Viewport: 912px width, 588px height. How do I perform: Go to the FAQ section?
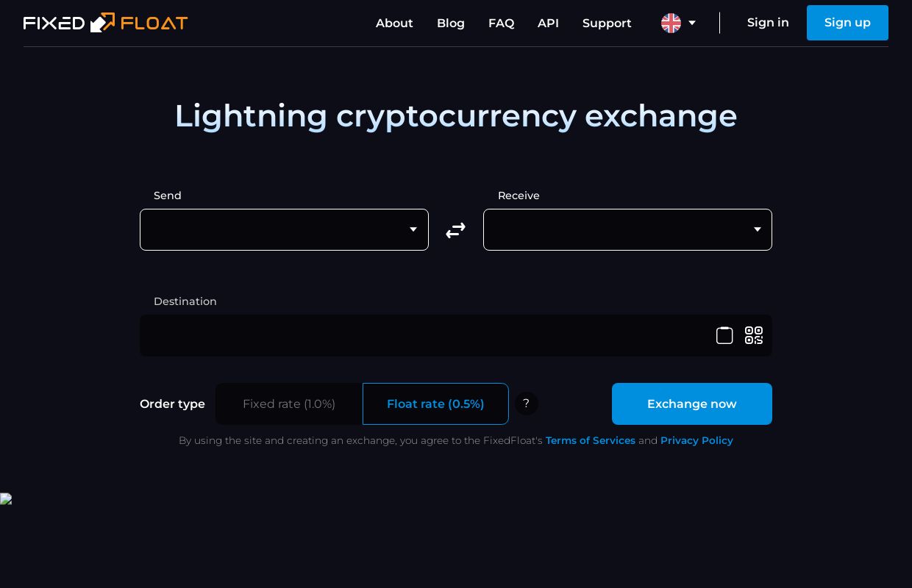coord(501,23)
